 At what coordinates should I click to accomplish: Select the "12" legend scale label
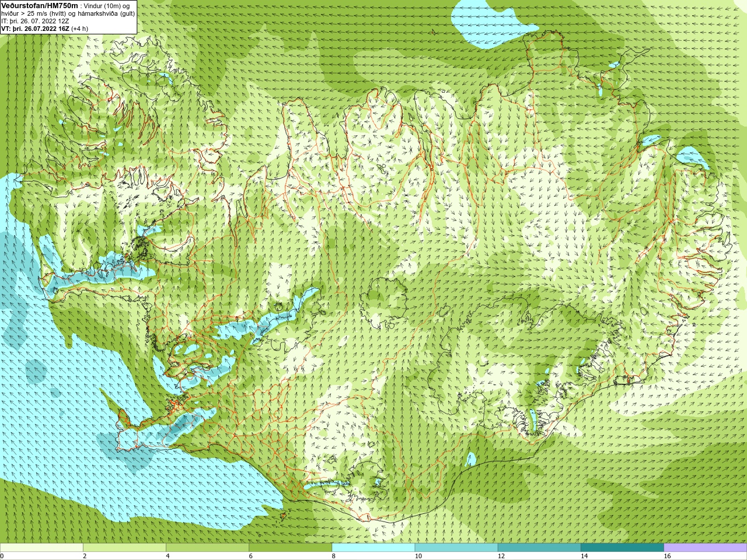coord(501,556)
